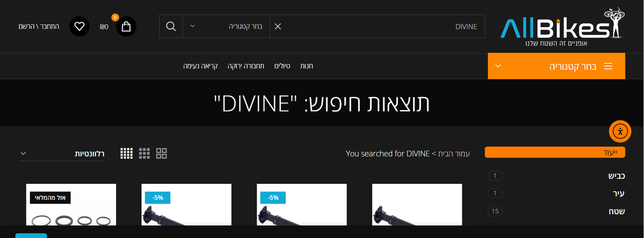Click the magnifier search icon
This screenshot has width=644, height=238.
(x=171, y=26)
